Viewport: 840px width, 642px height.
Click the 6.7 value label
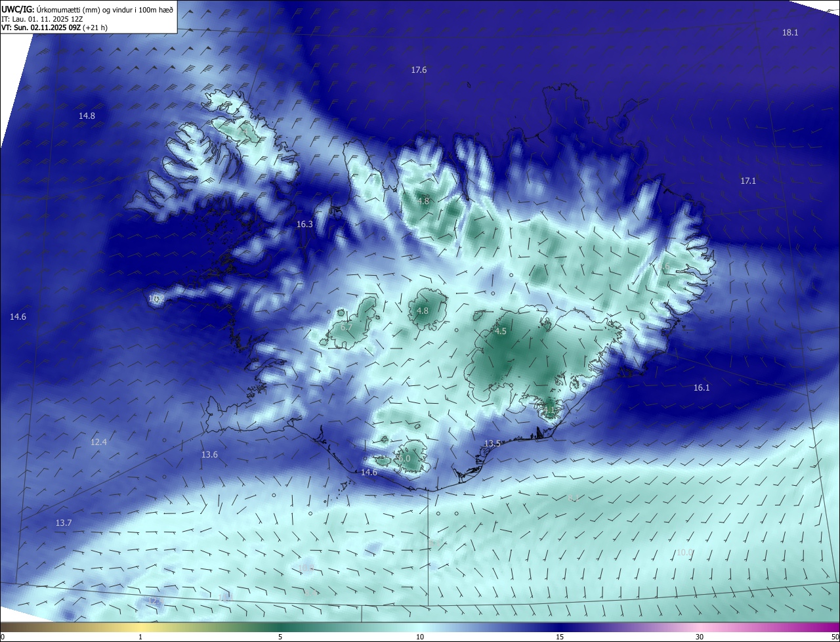click(x=346, y=328)
